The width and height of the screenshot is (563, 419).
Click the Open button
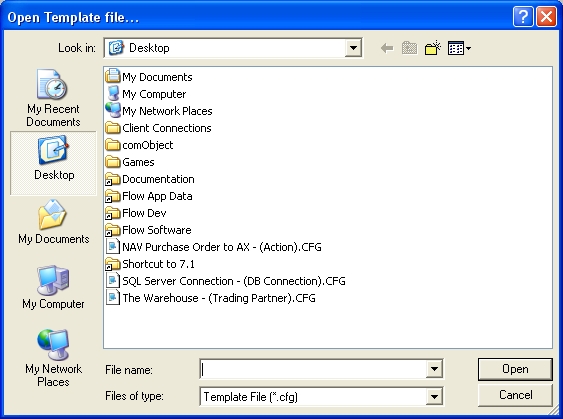point(515,369)
